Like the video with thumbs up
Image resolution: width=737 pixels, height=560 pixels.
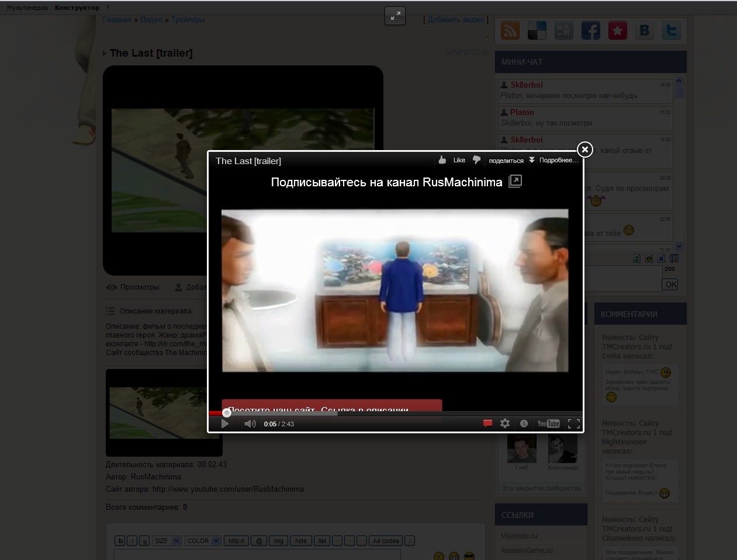tap(442, 160)
